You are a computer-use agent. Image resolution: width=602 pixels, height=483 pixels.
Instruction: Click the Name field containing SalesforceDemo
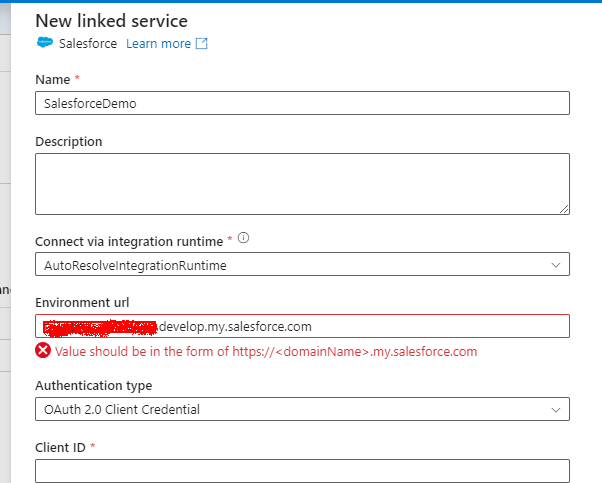coord(302,103)
